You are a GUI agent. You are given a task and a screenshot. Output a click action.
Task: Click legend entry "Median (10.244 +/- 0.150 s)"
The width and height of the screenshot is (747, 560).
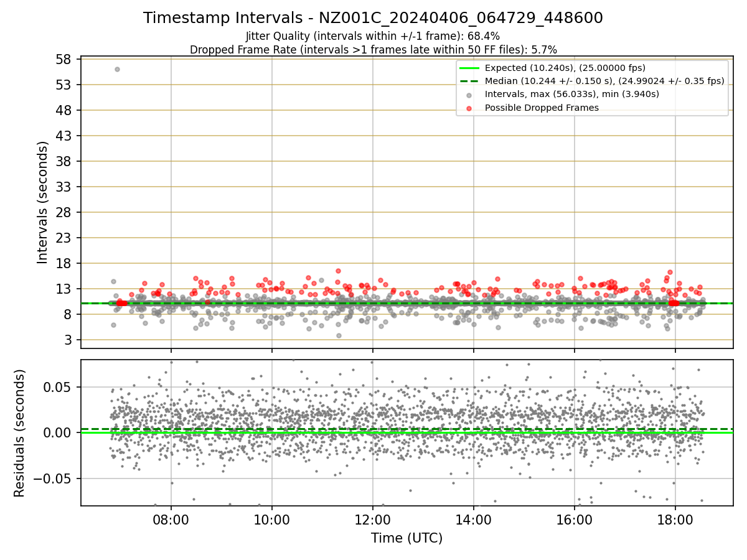point(604,81)
